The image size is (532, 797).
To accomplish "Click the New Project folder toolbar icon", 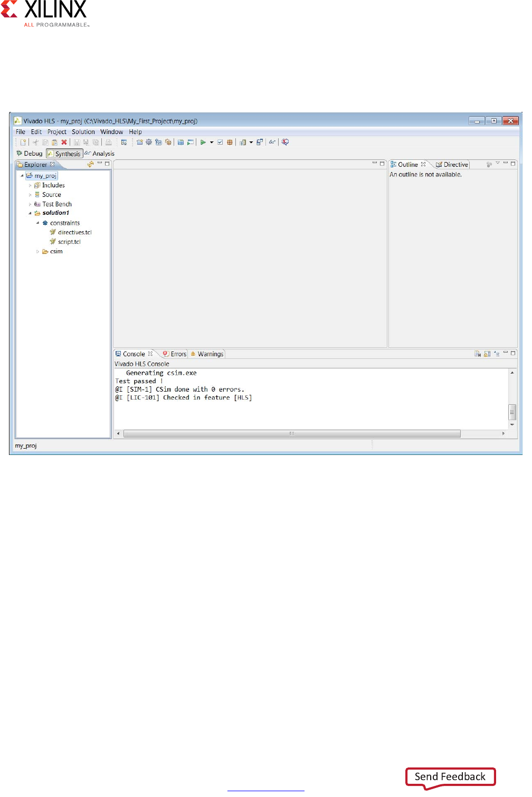I will point(140,142).
